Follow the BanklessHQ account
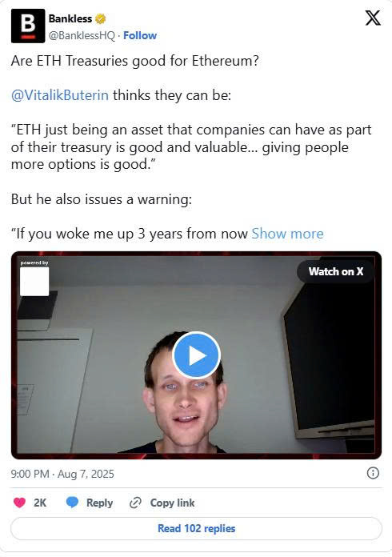This screenshot has width=392, height=557. pos(140,35)
